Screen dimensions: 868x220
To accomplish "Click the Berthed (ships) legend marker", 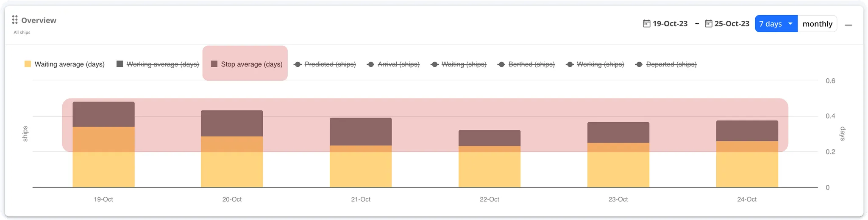I will pos(501,64).
